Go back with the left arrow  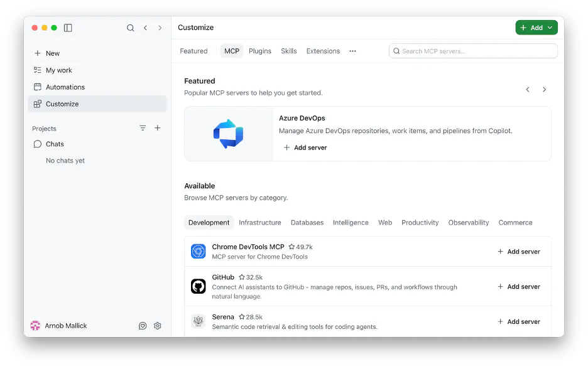point(146,28)
